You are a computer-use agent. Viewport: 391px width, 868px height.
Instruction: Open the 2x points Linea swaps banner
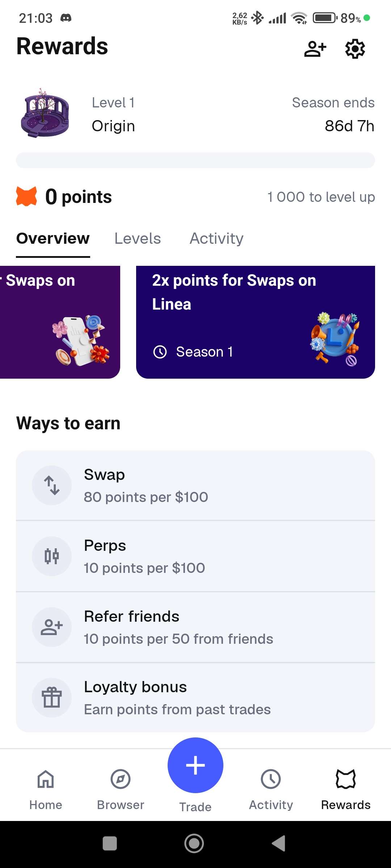point(255,322)
